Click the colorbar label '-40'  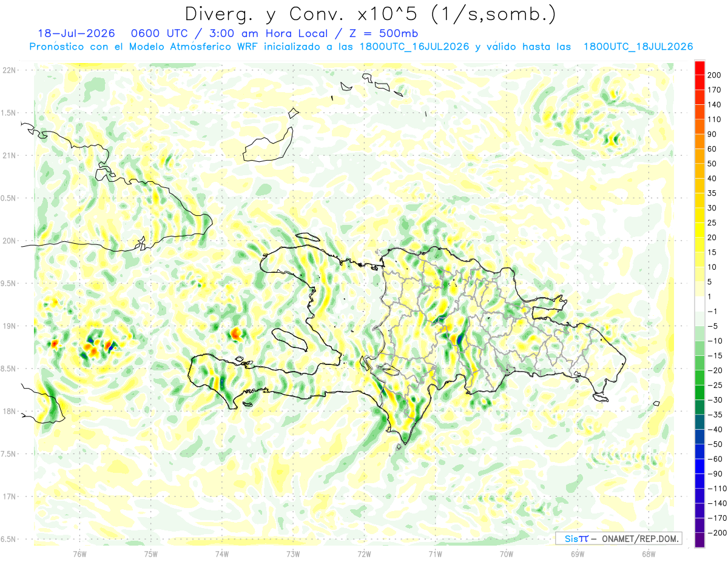coord(716,429)
